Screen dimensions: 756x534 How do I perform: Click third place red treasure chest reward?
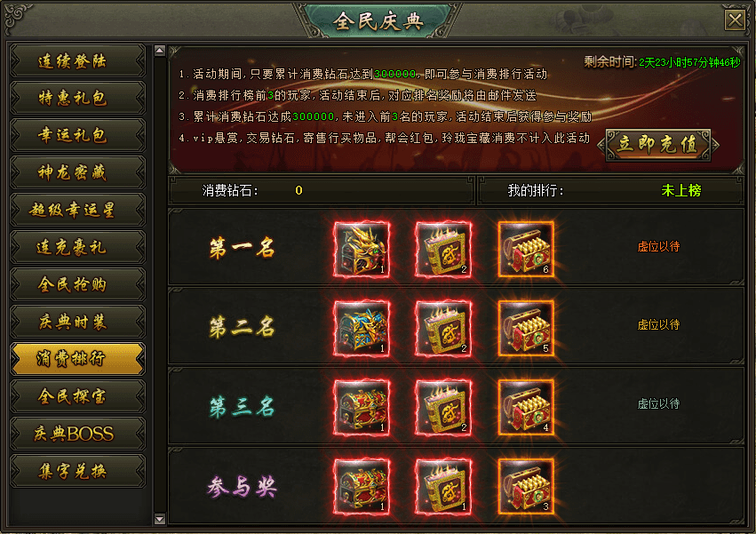[362, 408]
